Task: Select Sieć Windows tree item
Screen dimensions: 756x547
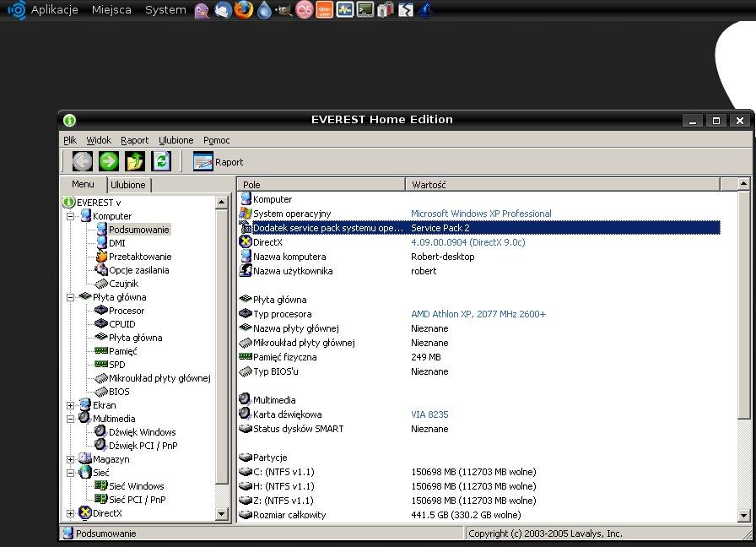Action: click(x=130, y=486)
